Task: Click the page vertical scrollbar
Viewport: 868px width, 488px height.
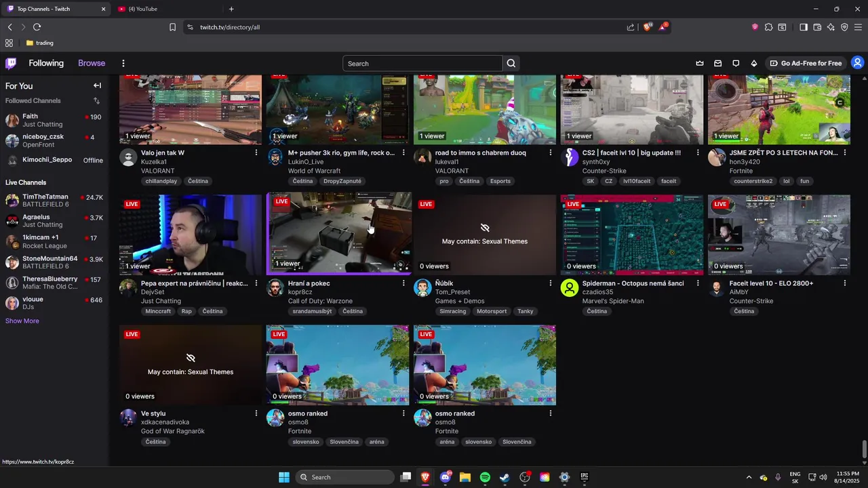Action: click(864, 449)
